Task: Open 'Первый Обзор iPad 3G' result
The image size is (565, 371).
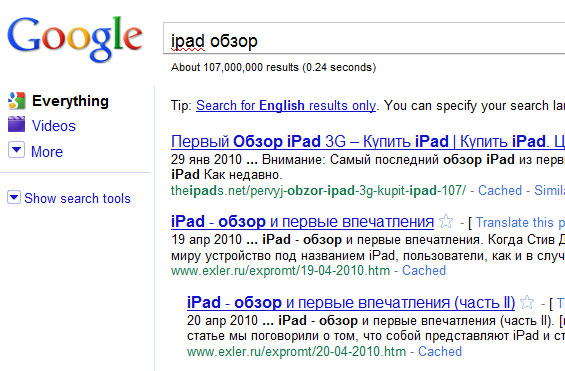Action: point(368,141)
